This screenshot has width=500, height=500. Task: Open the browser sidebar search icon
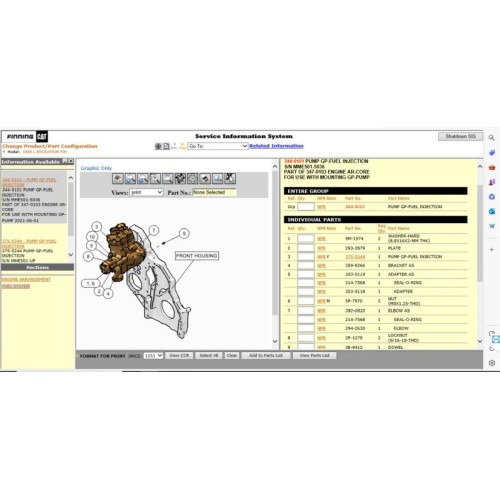[x=492, y=138]
